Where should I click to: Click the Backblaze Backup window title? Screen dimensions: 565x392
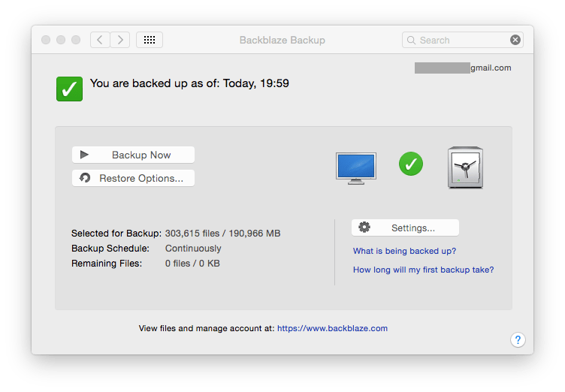coord(282,40)
